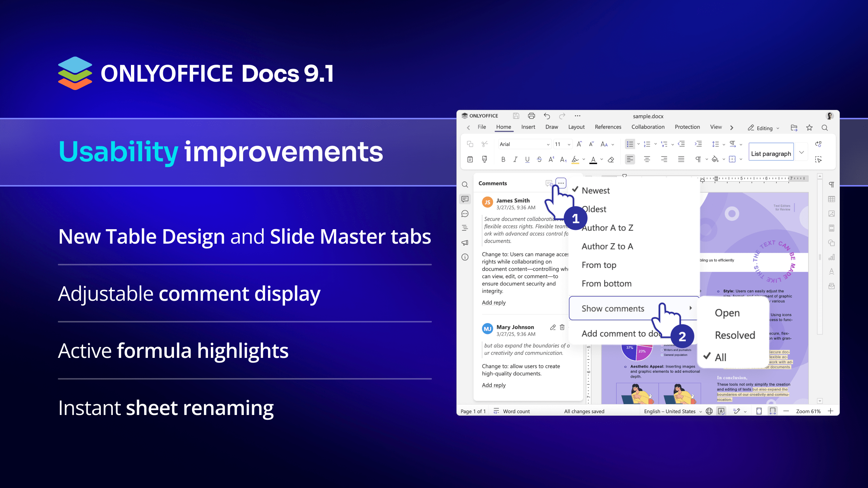The height and width of the screenshot is (488, 868).
Task: Open the Comments sidebar panel icon
Action: [465, 199]
